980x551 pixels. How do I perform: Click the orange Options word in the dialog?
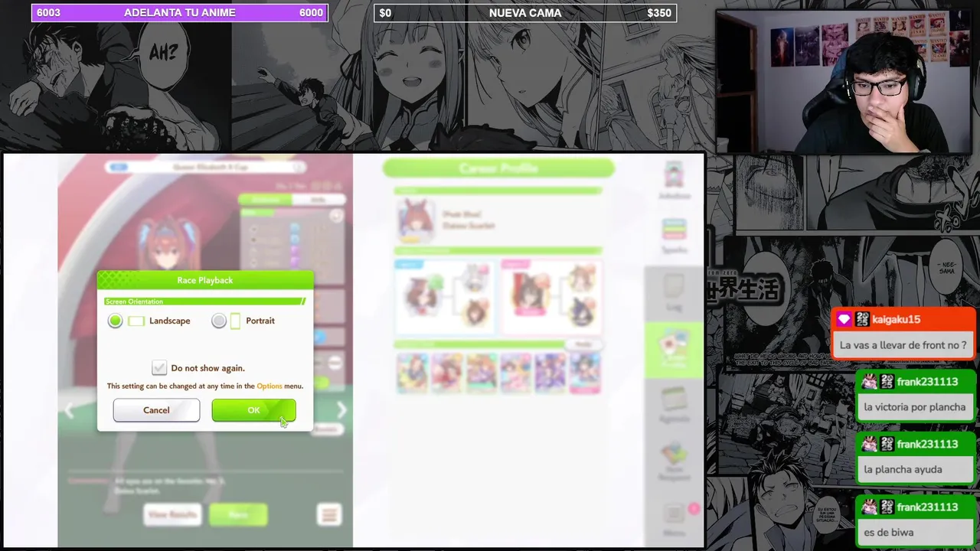[x=269, y=386]
